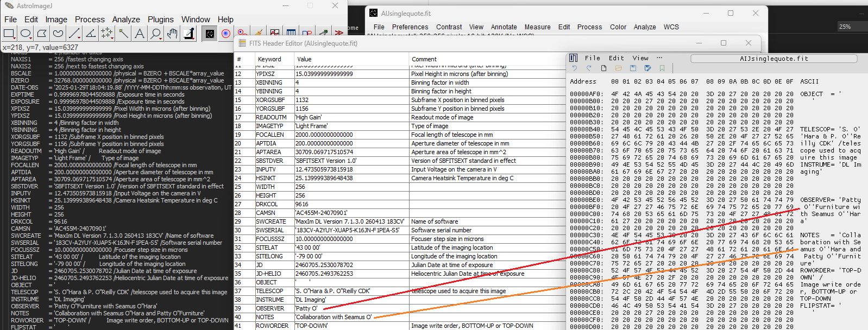868x330 pixels.
Task: Click the Comment column header
Action: [424, 59]
